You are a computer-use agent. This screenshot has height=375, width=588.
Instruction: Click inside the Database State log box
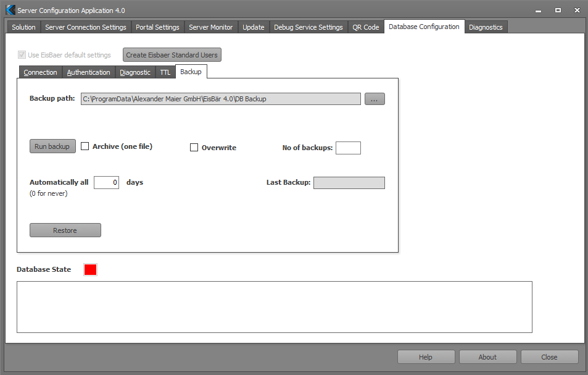pyautogui.click(x=275, y=307)
